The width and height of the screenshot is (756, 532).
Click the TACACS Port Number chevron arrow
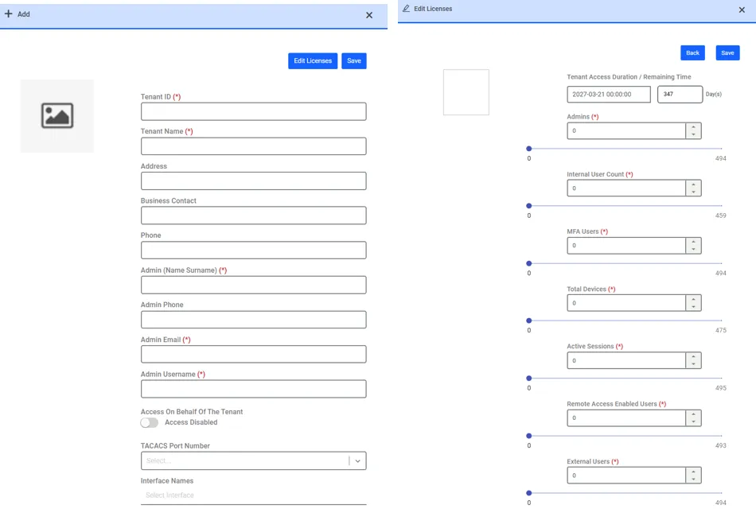(x=358, y=461)
